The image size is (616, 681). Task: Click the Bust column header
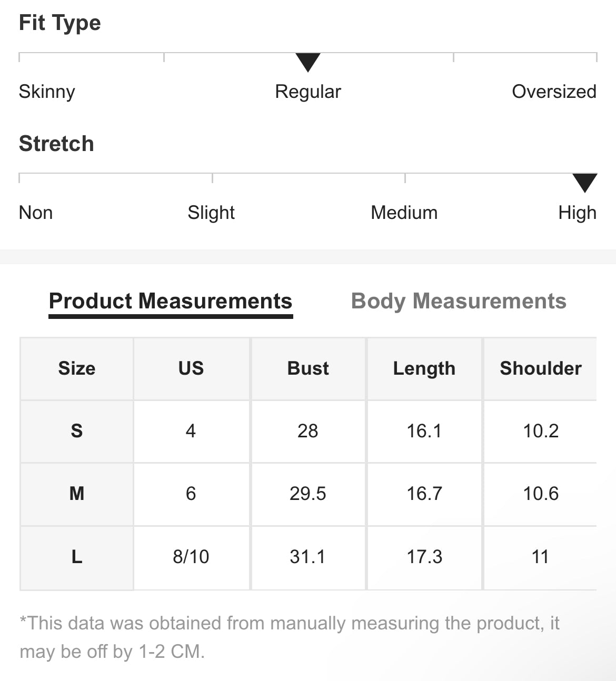[308, 368]
